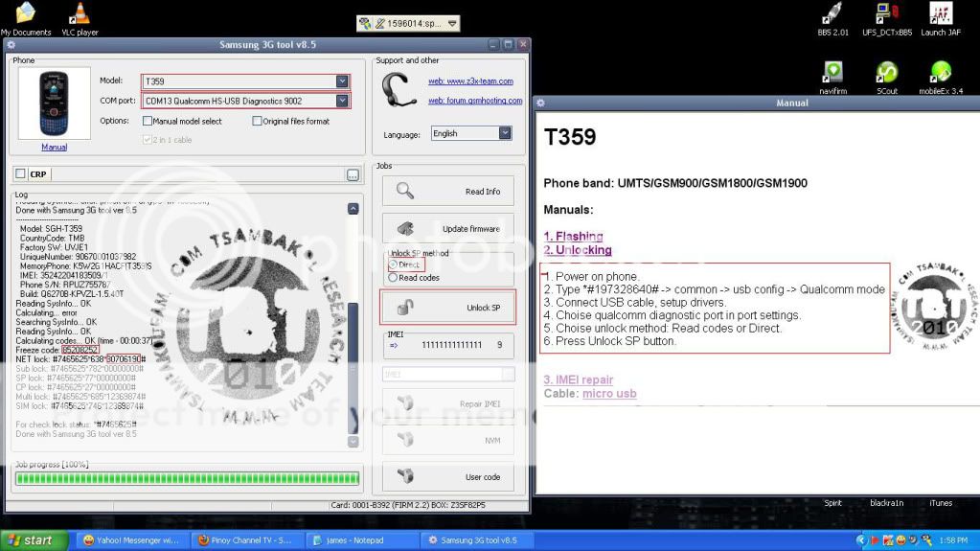Open the 3. IMEI repair manual link
Viewport: 980px width, 551px height.
pyautogui.click(x=578, y=379)
